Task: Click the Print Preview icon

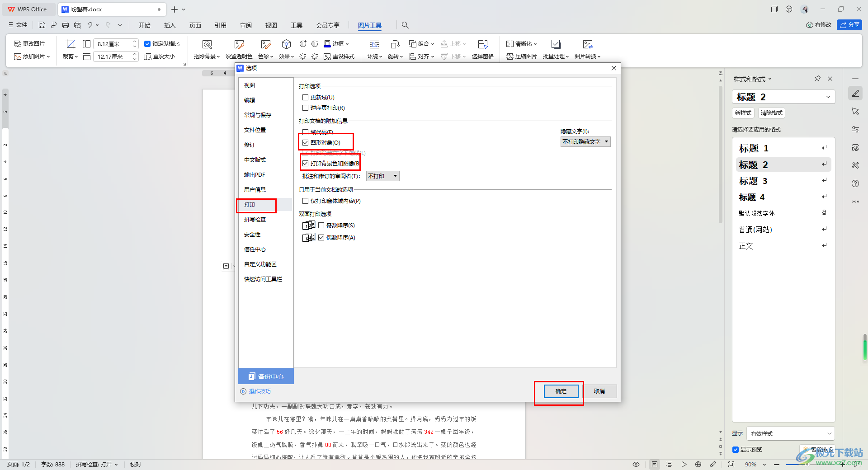Action: point(77,25)
